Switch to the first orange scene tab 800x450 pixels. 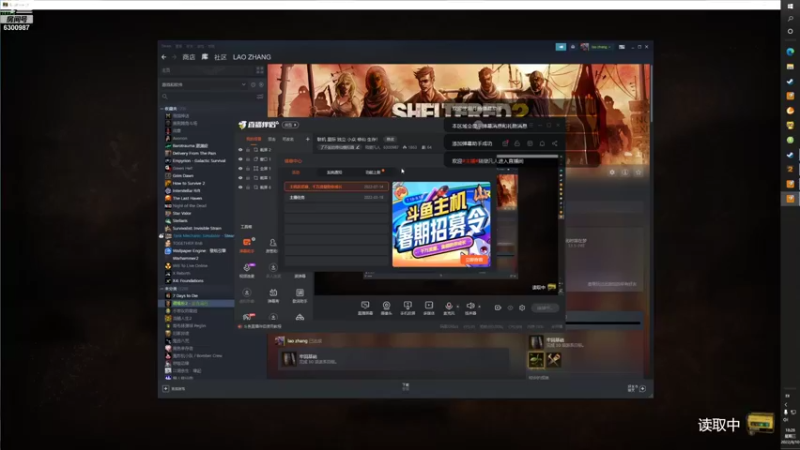tap(254, 139)
